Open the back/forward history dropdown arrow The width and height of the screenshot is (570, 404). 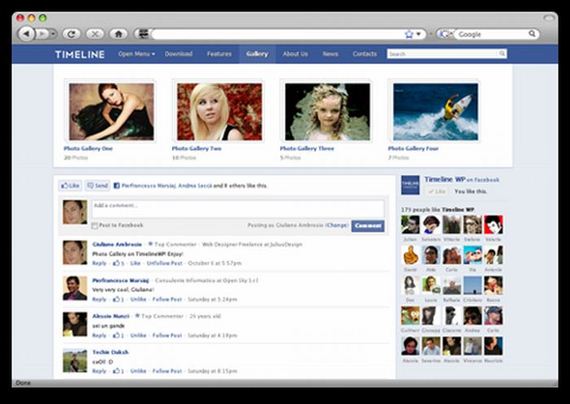point(53,34)
